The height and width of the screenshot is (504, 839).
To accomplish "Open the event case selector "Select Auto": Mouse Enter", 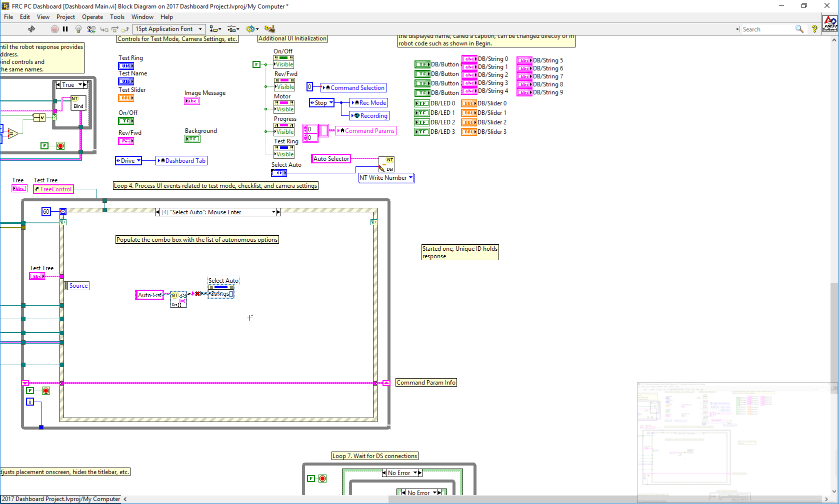I will 218,212.
